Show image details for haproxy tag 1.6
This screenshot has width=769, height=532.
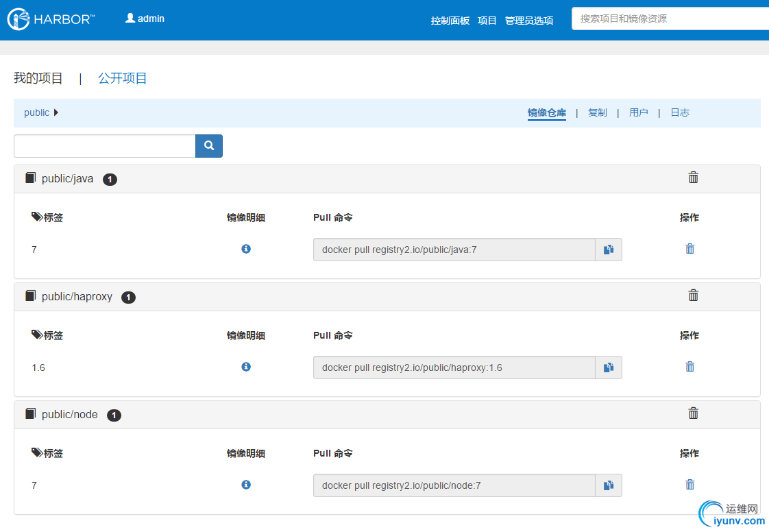[x=246, y=367]
